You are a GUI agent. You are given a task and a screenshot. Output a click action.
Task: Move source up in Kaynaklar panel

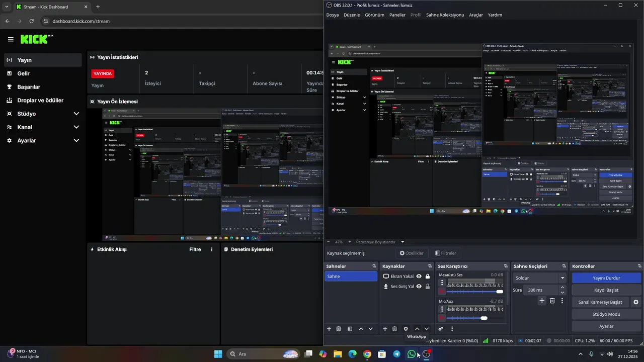[x=417, y=329]
